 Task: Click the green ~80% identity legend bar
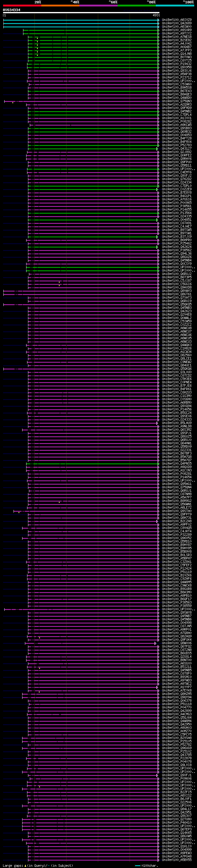coord(137,6)
